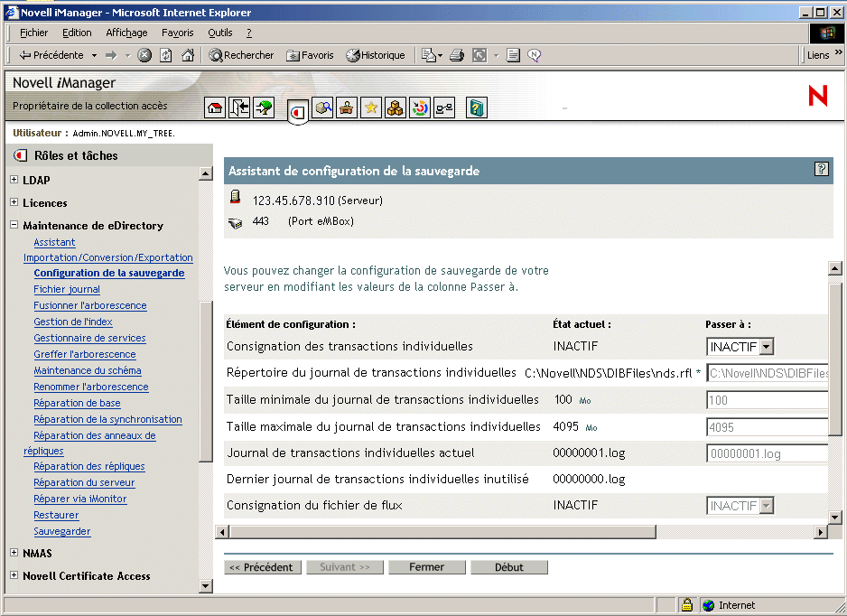Open the Fichier menu
Screen dimensions: 847x616
point(33,32)
